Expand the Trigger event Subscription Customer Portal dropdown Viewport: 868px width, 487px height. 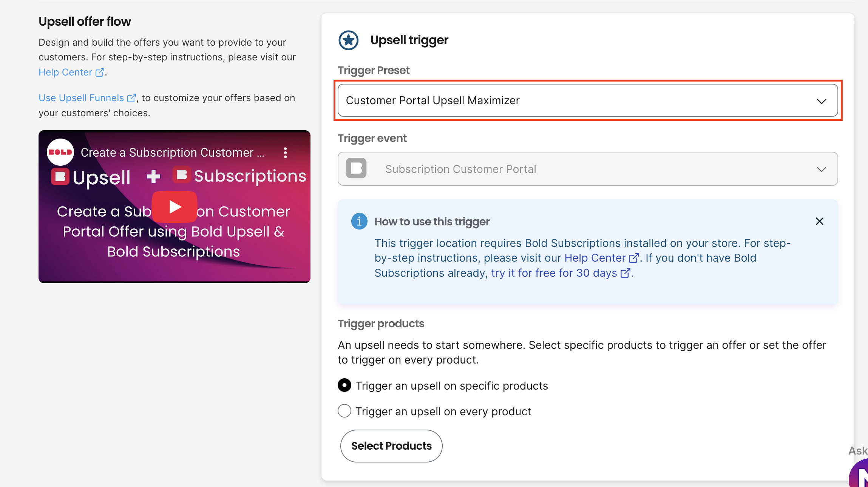[x=588, y=169]
